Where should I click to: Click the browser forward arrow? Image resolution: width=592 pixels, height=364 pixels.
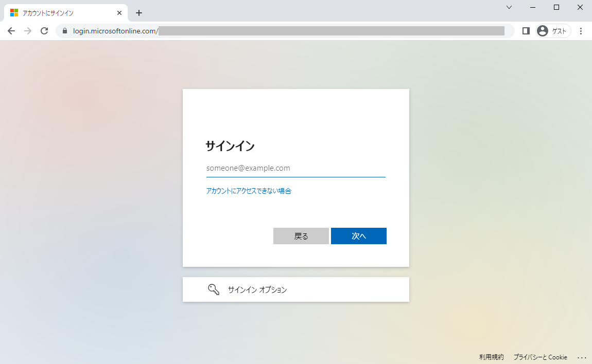[x=28, y=31]
